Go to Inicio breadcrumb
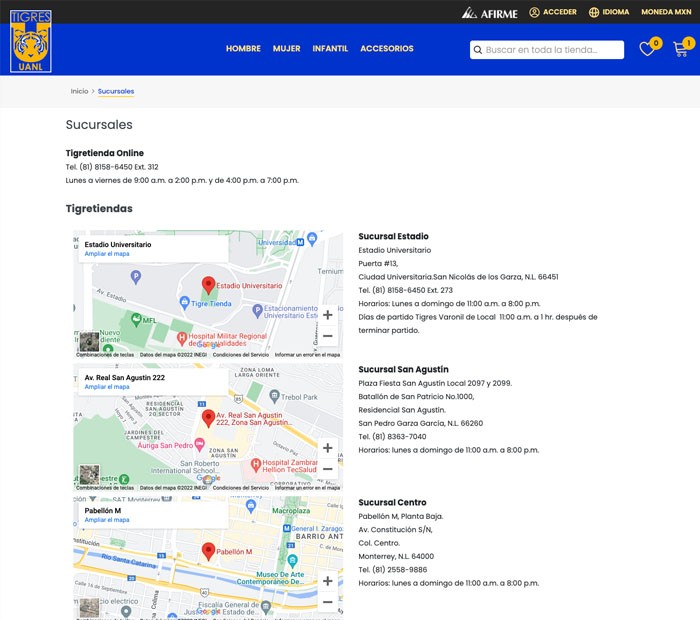The height and width of the screenshot is (620, 700). pyautogui.click(x=79, y=91)
